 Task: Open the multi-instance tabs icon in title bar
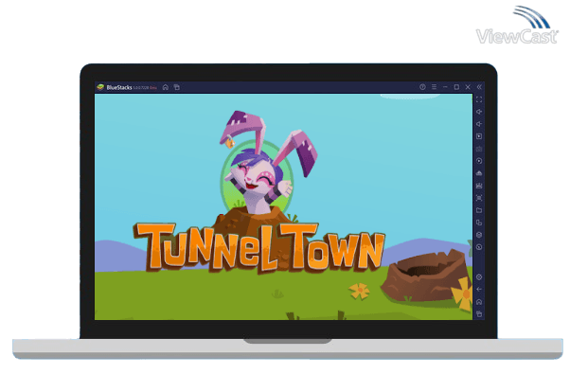(x=177, y=87)
